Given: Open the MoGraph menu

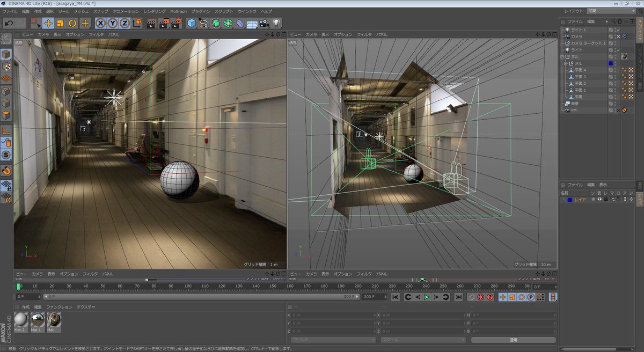Looking at the screenshot, I should [x=178, y=11].
